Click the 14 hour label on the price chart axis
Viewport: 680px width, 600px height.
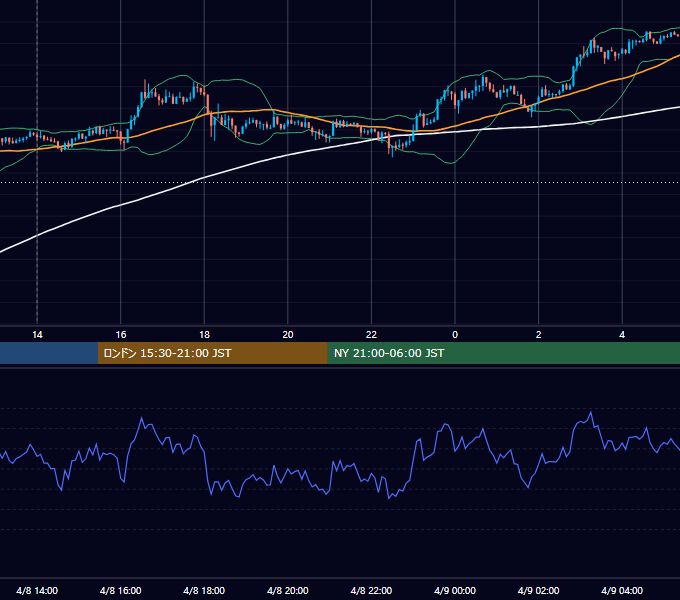click(37, 335)
